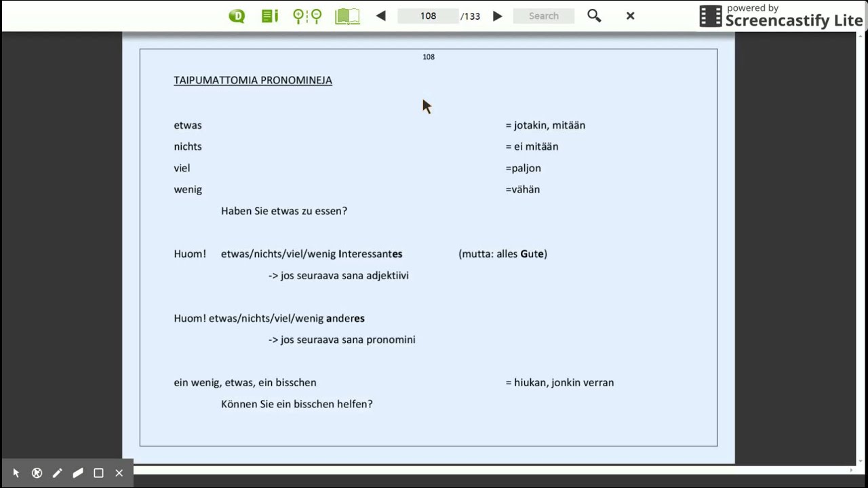Click the text '(mutta: alles Gute)'
This screenshot has height=488, width=868.
click(502, 254)
